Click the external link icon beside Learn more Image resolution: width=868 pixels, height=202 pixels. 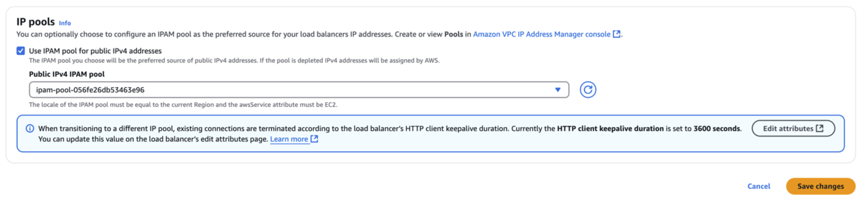[x=314, y=139]
